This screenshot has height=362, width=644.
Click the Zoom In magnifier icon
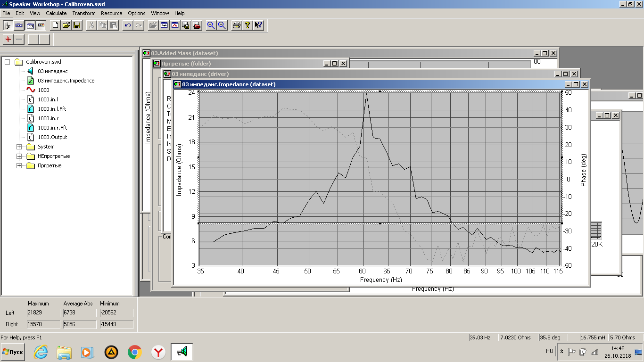click(x=211, y=25)
